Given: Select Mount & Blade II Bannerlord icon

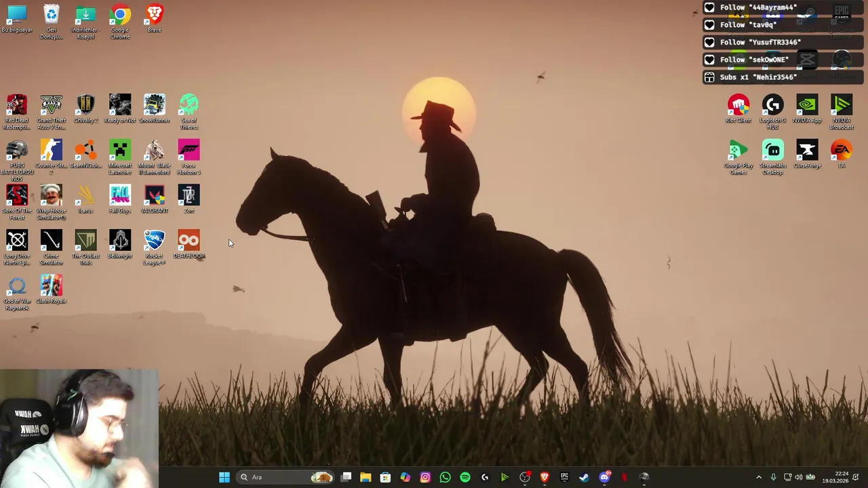Looking at the screenshot, I should 154,157.
